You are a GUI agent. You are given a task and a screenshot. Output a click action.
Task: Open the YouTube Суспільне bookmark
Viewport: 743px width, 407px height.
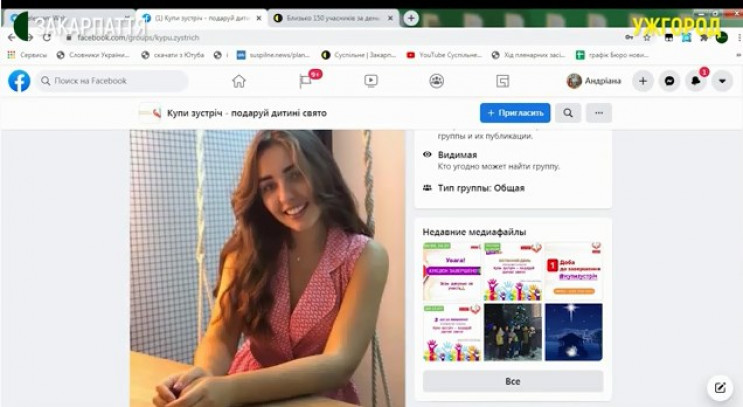coord(444,55)
